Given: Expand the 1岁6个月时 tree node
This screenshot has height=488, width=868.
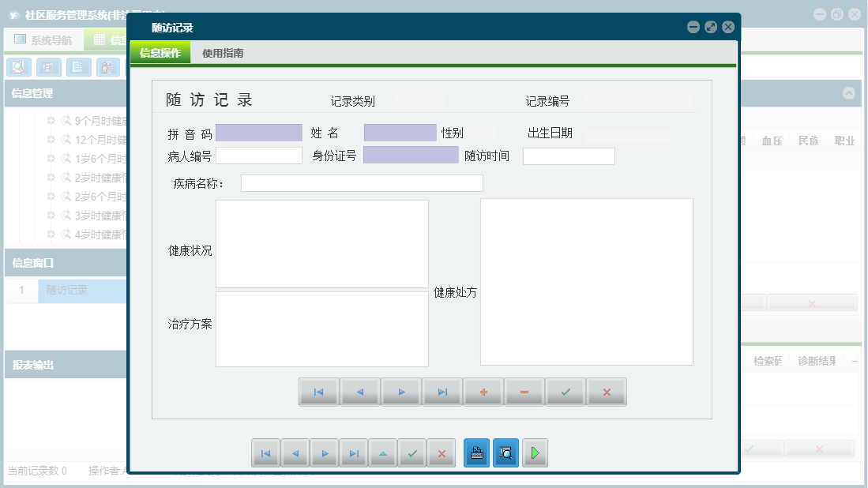Looking at the screenshot, I should click(51, 158).
